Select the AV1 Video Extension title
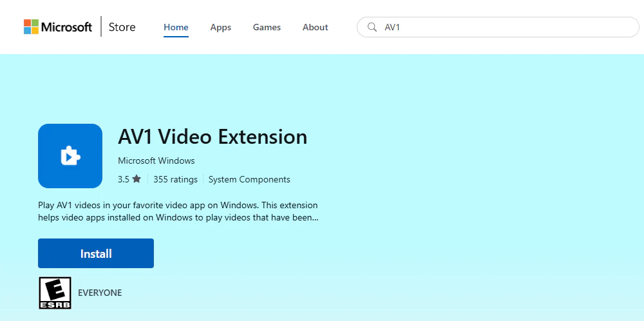Image resolution: width=644 pixels, height=321 pixels. click(x=213, y=137)
